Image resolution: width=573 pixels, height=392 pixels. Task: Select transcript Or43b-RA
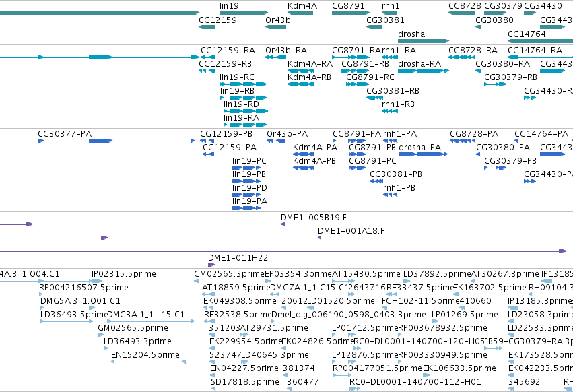[x=275, y=57]
